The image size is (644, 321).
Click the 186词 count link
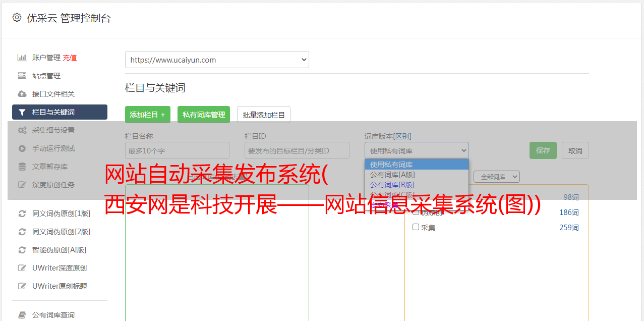[569, 212]
